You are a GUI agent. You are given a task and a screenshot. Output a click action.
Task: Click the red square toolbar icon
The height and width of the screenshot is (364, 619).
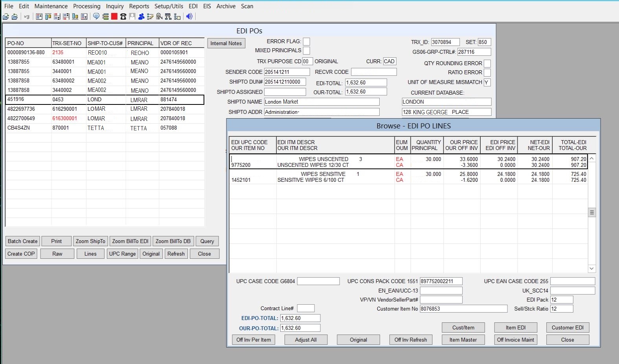click(114, 16)
